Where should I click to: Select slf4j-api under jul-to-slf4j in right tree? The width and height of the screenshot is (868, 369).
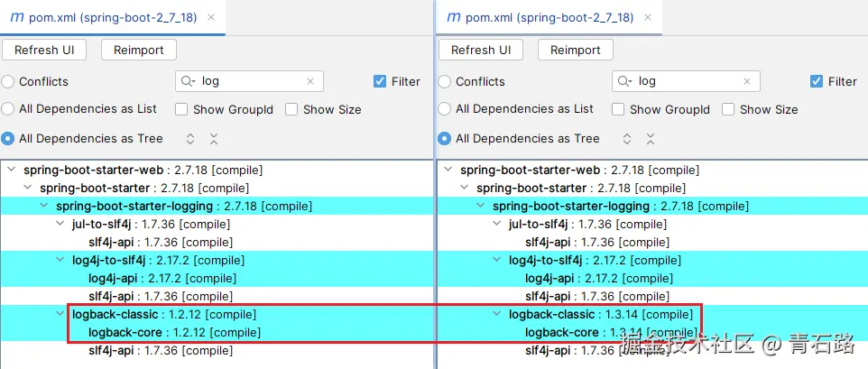(x=597, y=243)
